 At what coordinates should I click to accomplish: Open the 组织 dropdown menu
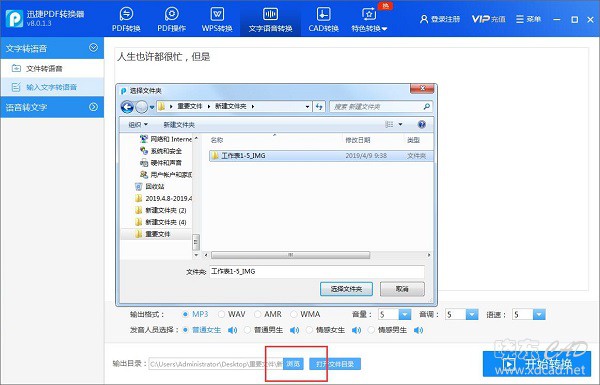[x=138, y=125]
